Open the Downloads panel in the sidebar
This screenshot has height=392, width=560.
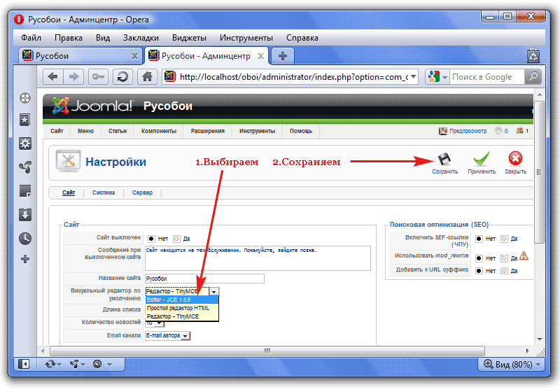[x=25, y=214]
